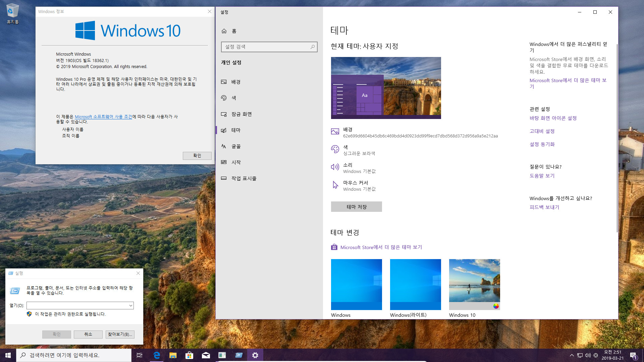Click the taskbar search box
644x362 pixels.
pos(74,355)
